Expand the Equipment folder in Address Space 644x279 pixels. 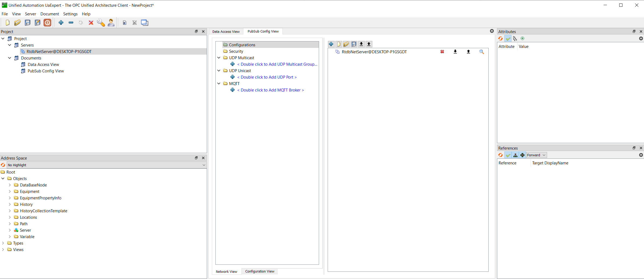coord(10,191)
